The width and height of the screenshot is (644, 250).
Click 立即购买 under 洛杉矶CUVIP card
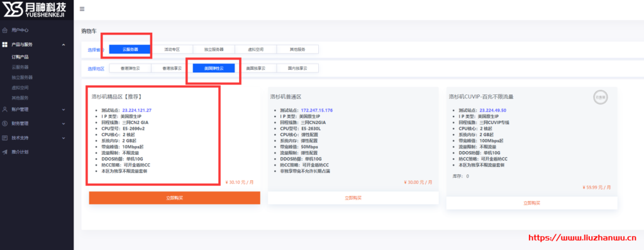532,203
